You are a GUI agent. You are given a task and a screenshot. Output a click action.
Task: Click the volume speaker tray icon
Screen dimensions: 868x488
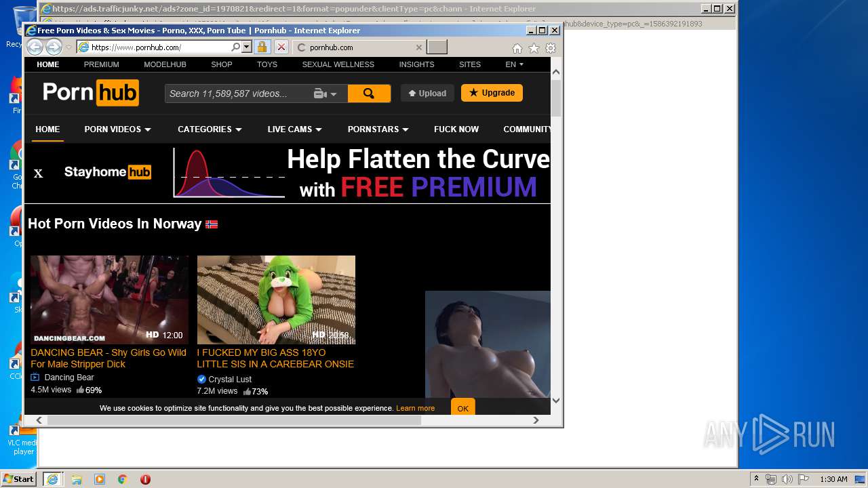pos(787,479)
